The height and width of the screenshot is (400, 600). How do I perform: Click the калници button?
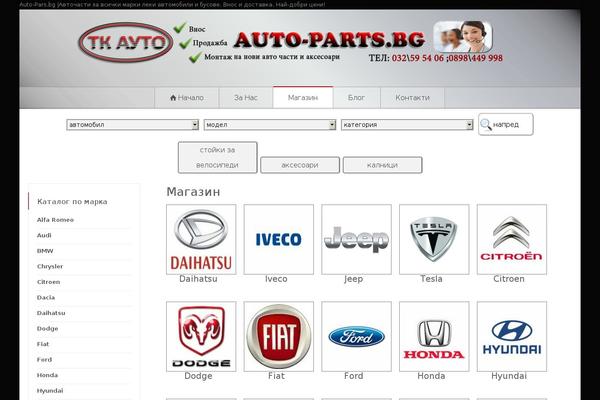(382, 165)
